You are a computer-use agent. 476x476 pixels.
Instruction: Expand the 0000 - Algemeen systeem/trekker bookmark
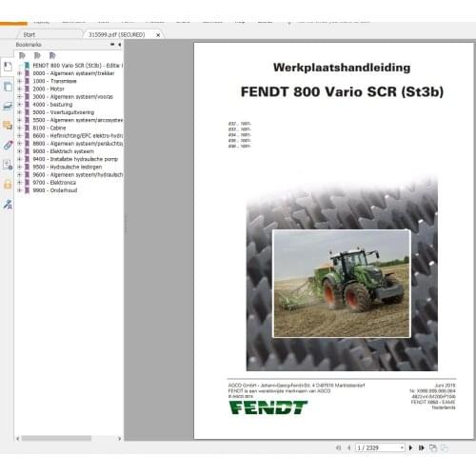point(20,73)
